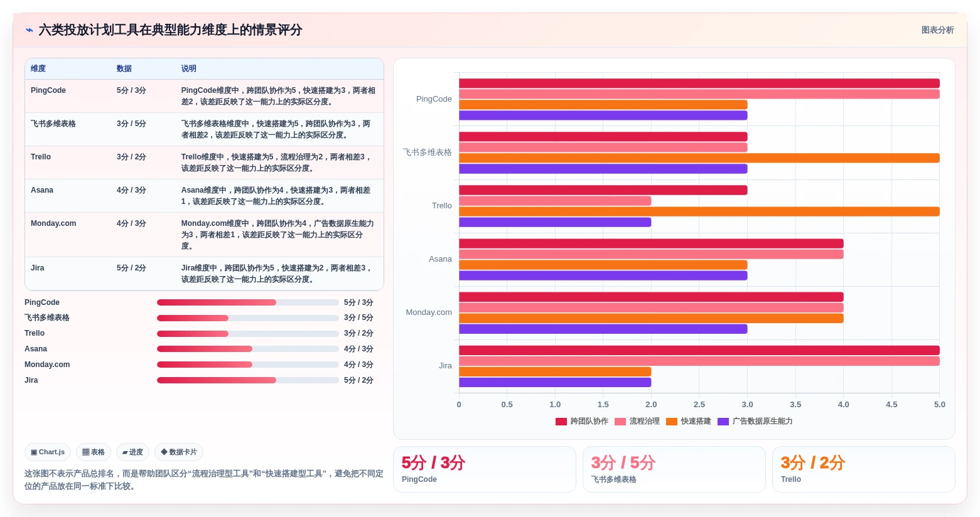Screen dimensions: 980x517
Task: Click the Trello progress bar
Action: pos(248,334)
